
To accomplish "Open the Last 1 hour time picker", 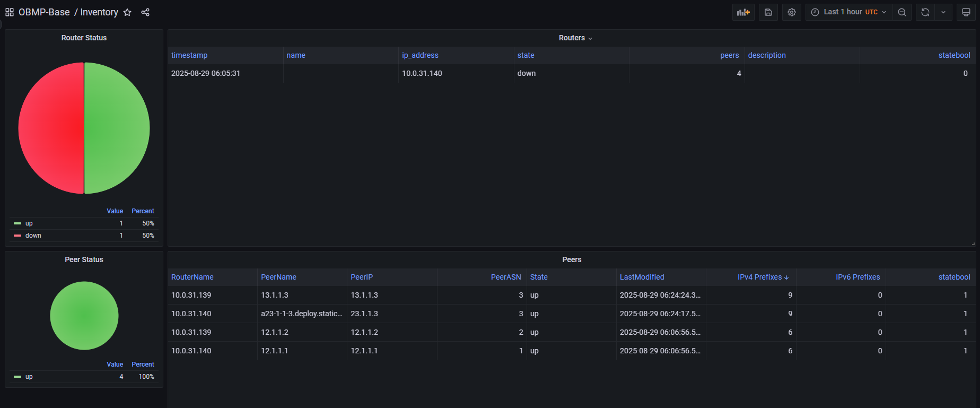I will coord(848,12).
